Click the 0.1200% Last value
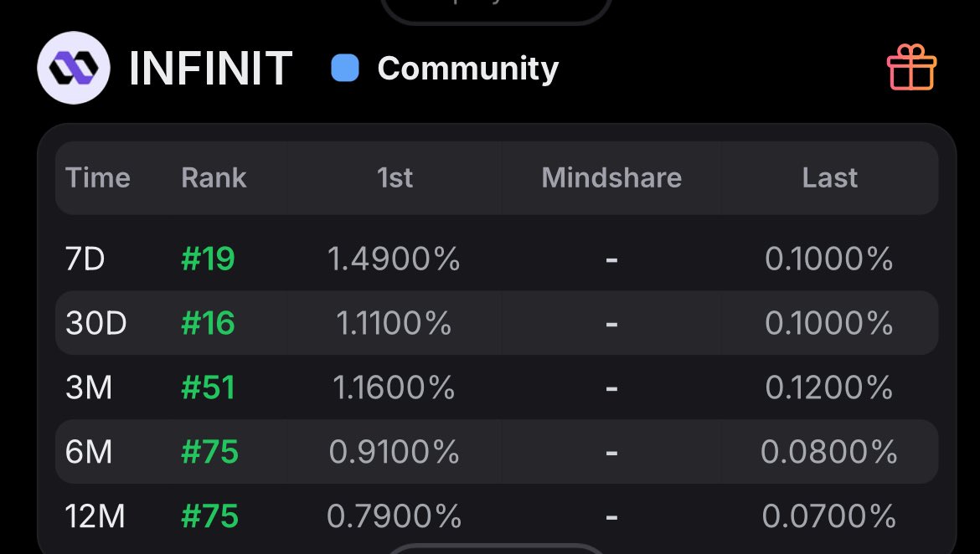Image resolution: width=980 pixels, height=554 pixels. pyautogui.click(x=828, y=387)
